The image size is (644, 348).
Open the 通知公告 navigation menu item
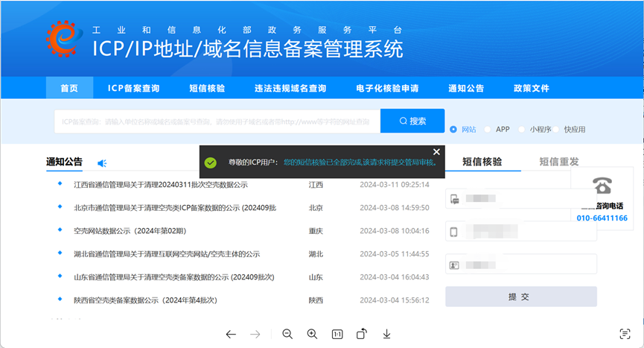point(466,88)
